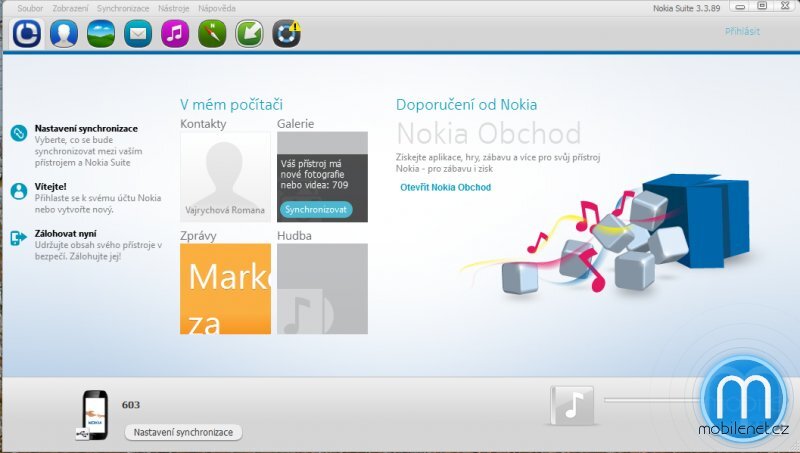Click the Zálohovat nyní heading link
This screenshot has width=800, height=453.
point(65,234)
